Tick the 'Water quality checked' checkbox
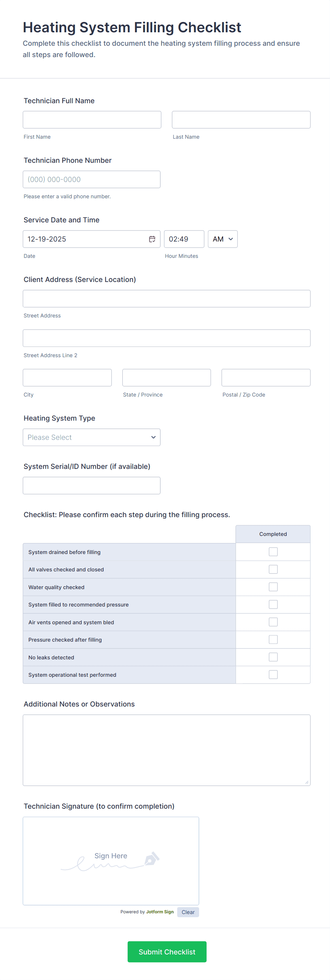Viewport: 330px width, 980px height. [273, 587]
